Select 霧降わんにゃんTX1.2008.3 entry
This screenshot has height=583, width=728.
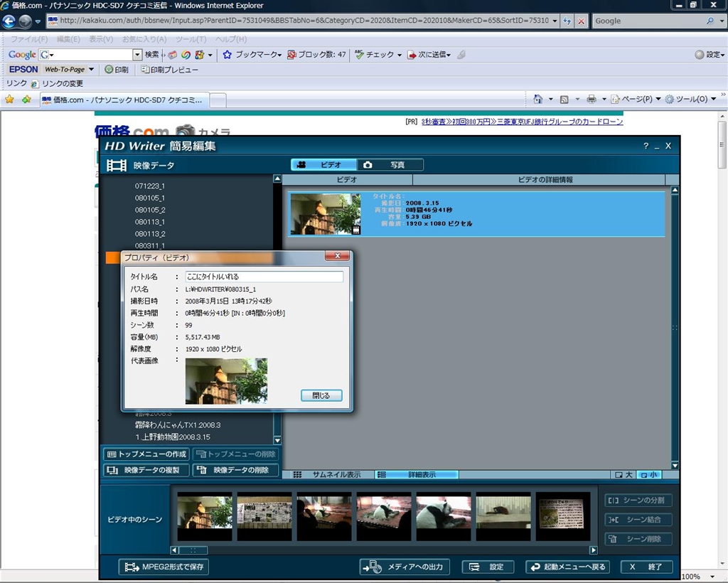(x=178, y=424)
